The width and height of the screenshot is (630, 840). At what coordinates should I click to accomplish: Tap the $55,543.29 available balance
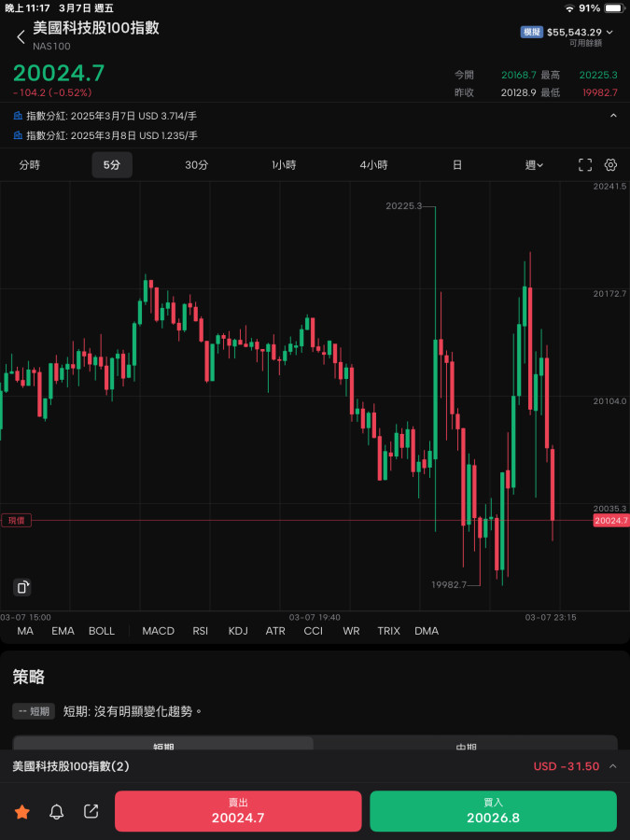click(574, 33)
